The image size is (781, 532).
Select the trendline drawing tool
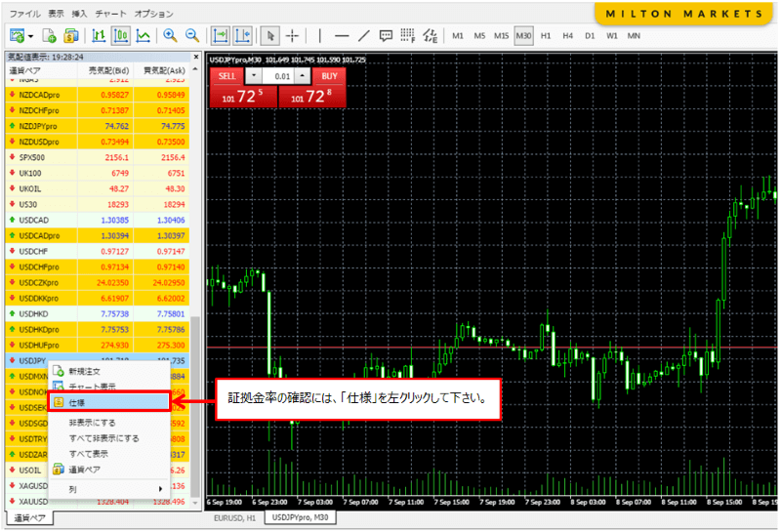(x=364, y=36)
